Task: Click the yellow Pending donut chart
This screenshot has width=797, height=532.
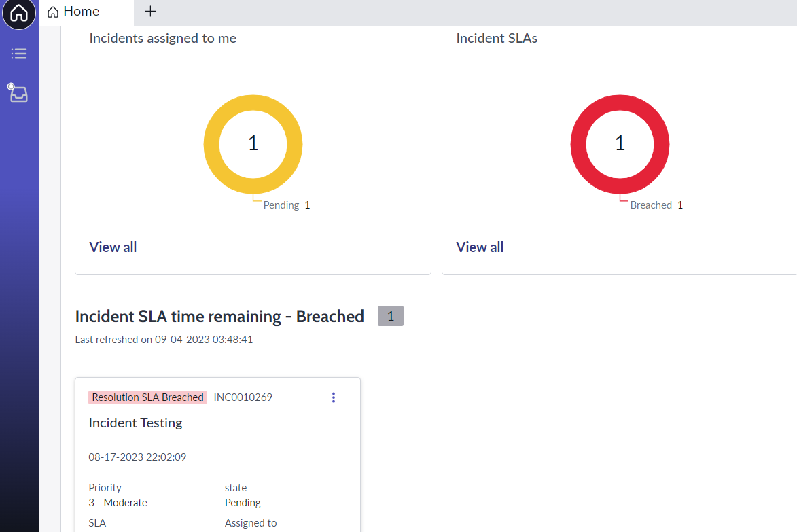Action: [253, 102]
